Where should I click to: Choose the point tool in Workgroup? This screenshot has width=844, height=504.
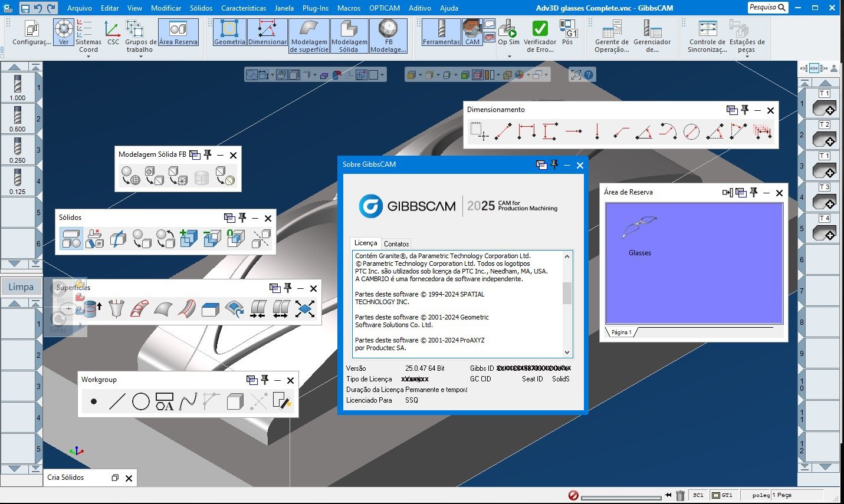pyautogui.click(x=94, y=401)
